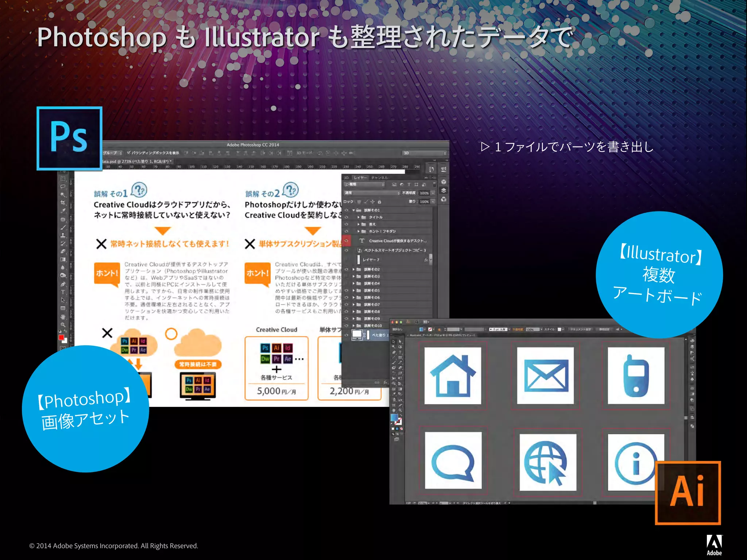Click Illustrator's 環境設定 button
This screenshot has width=747, height=560.
click(x=604, y=329)
